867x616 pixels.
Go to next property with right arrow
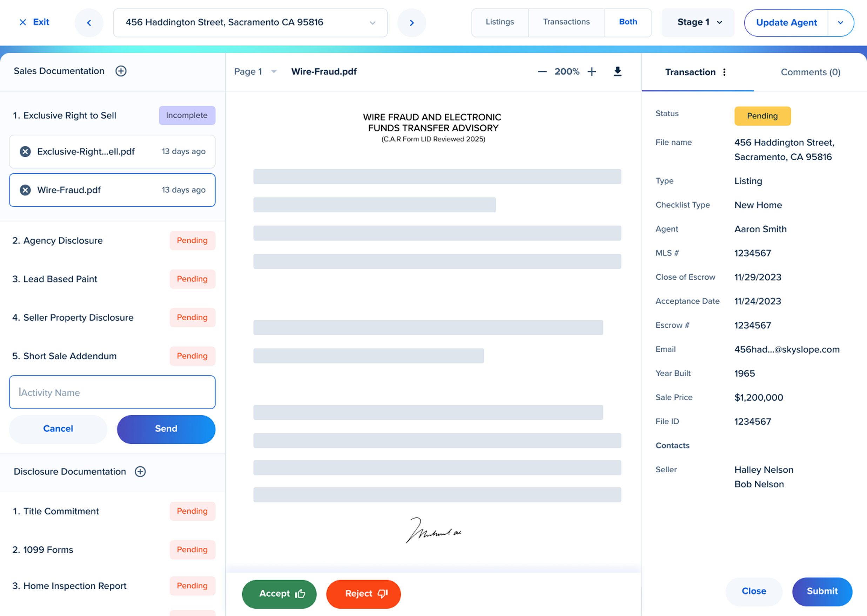(411, 23)
